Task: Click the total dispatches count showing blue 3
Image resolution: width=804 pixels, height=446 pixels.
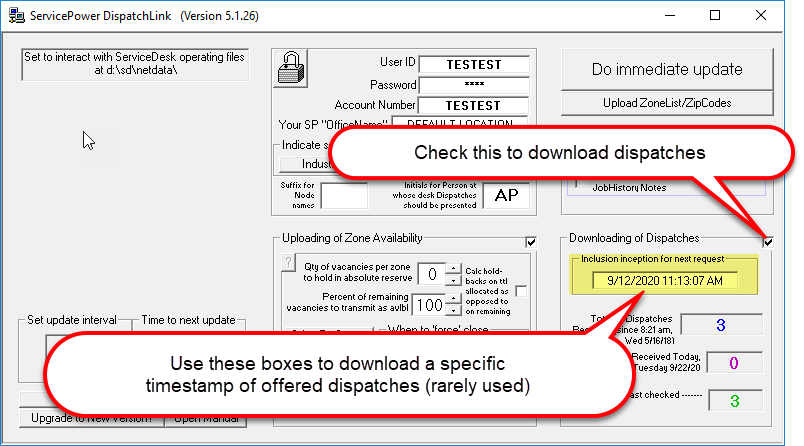Action: pos(721,325)
